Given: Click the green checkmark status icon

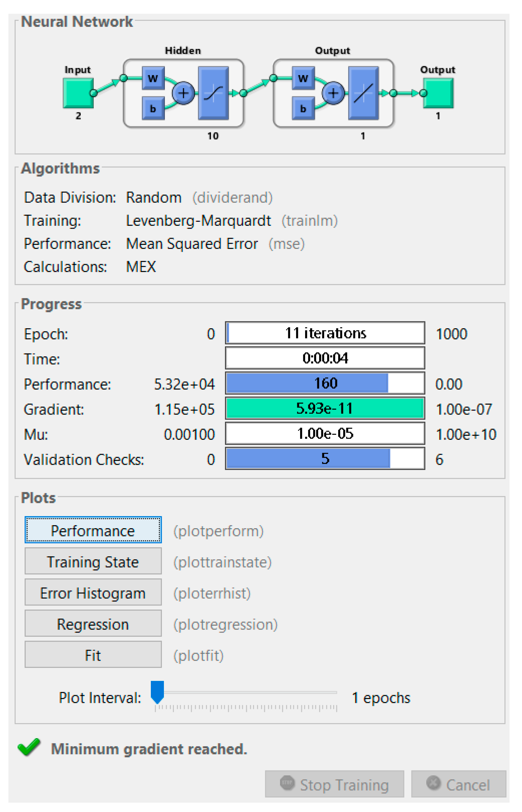Looking at the screenshot, I should 29,747.
